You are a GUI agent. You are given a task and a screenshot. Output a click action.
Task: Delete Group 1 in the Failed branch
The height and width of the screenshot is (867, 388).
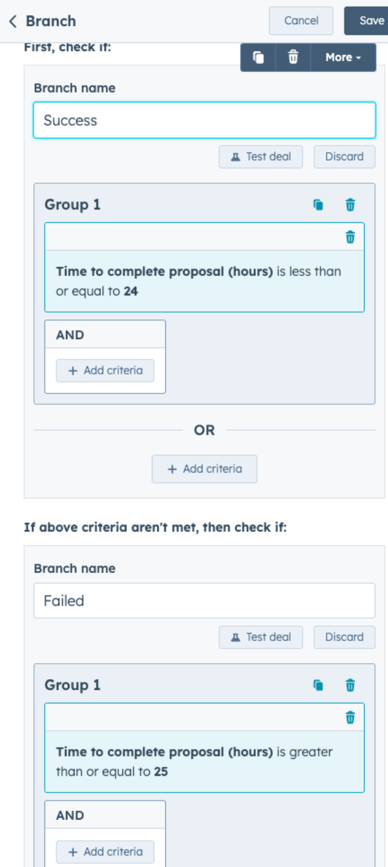click(350, 685)
